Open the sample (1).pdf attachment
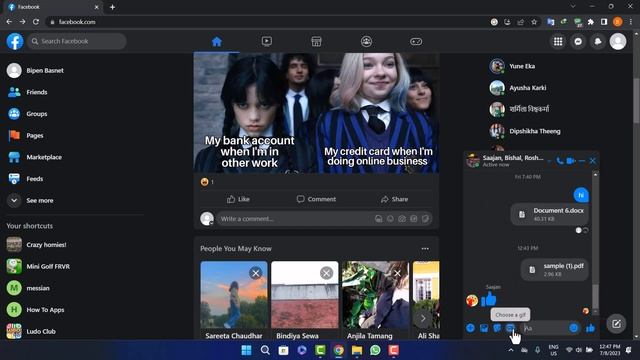The width and height of the screenshot is (640, 360). 555,269
